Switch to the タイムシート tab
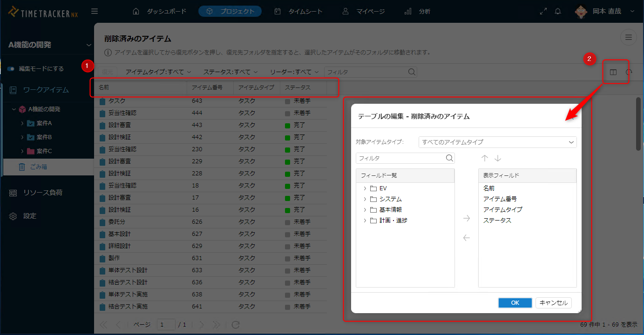Viewport: 644px width, 335px height. 298,11
